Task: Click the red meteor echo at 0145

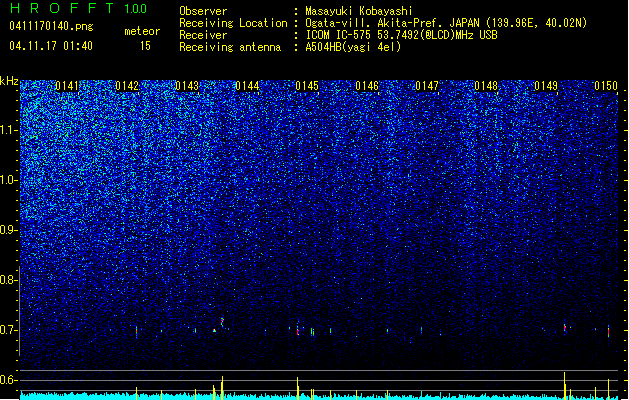Action: [x=298, y=330]
